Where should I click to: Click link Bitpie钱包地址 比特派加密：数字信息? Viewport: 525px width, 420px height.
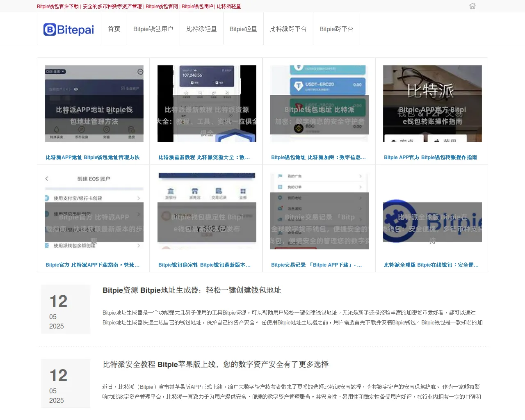(x=318, y=157)
